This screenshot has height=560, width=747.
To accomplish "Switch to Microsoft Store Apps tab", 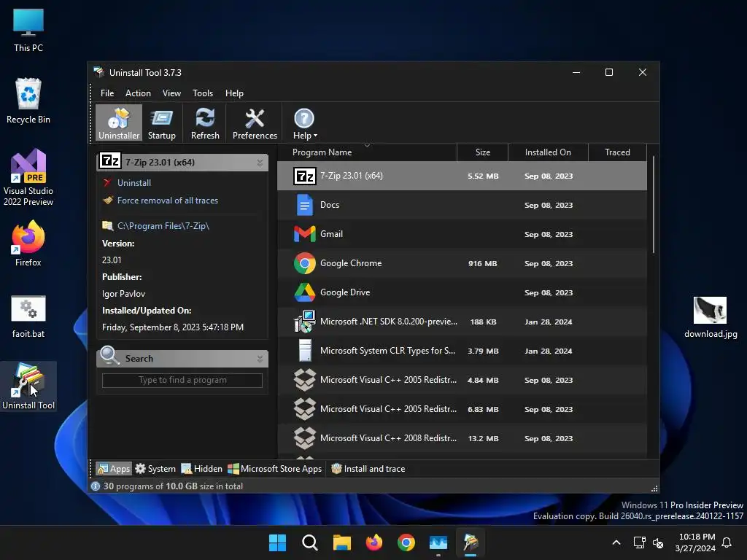I will pyautogui.click(x=275, y=469).
